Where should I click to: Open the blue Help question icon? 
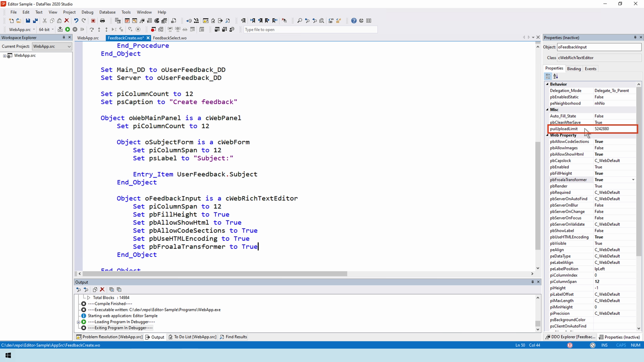click(x=354, y=21)
